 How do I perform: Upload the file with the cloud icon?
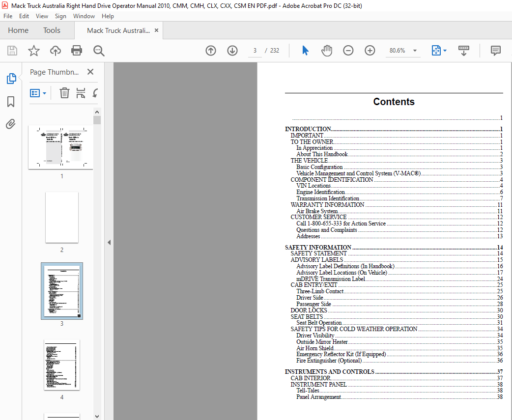click(55, 51)
